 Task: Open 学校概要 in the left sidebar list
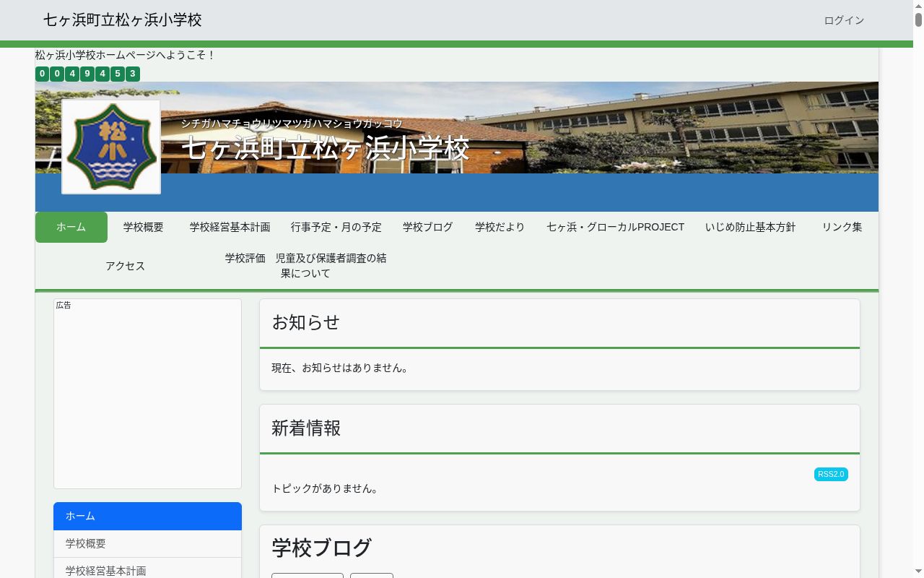click(147, 544)
